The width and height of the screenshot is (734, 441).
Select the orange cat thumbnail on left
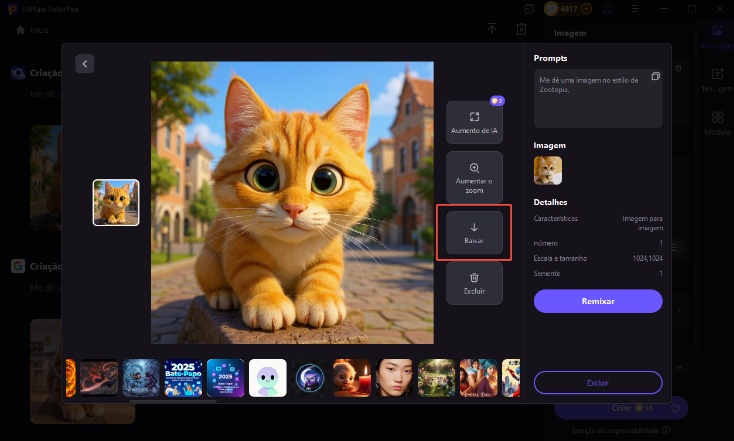116,202
